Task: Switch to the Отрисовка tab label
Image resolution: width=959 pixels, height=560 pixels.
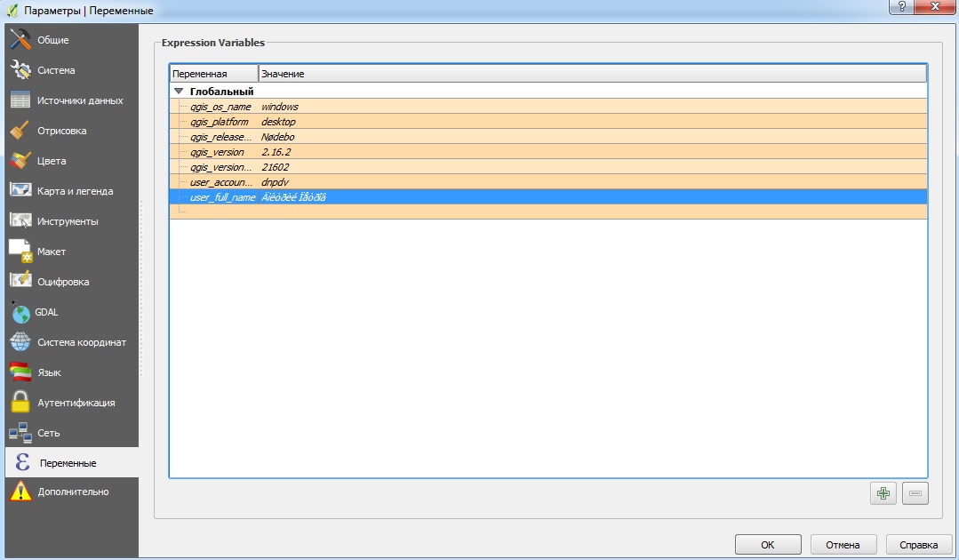Action: pos(62,131)
